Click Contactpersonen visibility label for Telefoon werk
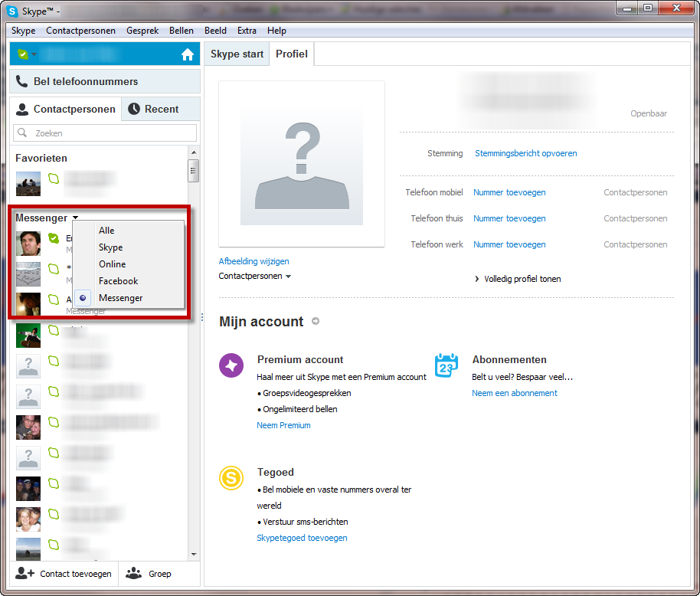 pyautogui.click(x=635, y=244)
